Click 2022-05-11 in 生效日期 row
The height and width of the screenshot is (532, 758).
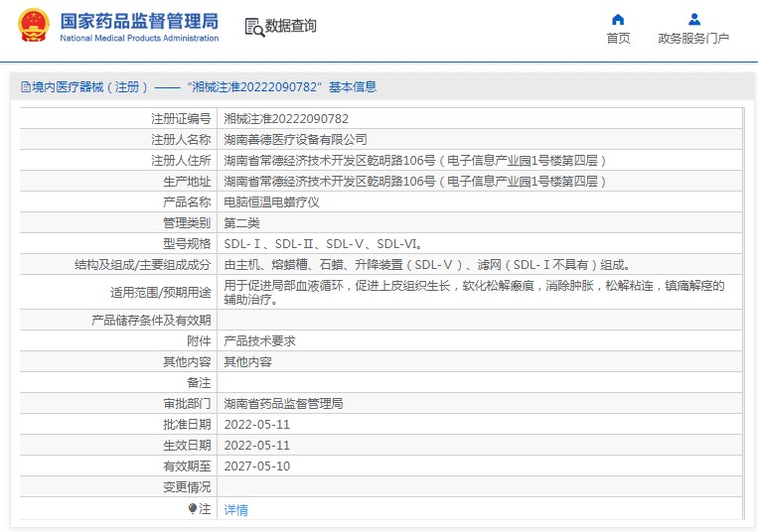[x=256, y=445]
